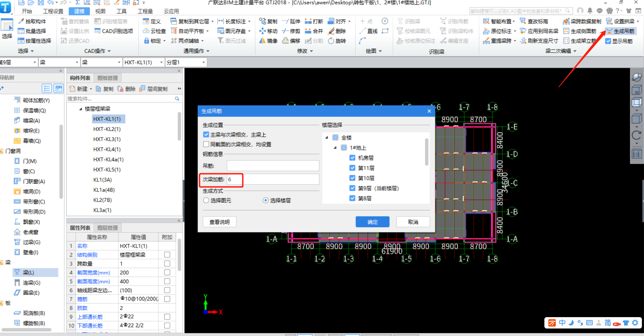Click the 取消 cancel button
The height and width of the screenshot is (336, 644).
pyautogui.click(x=413, y=222)
